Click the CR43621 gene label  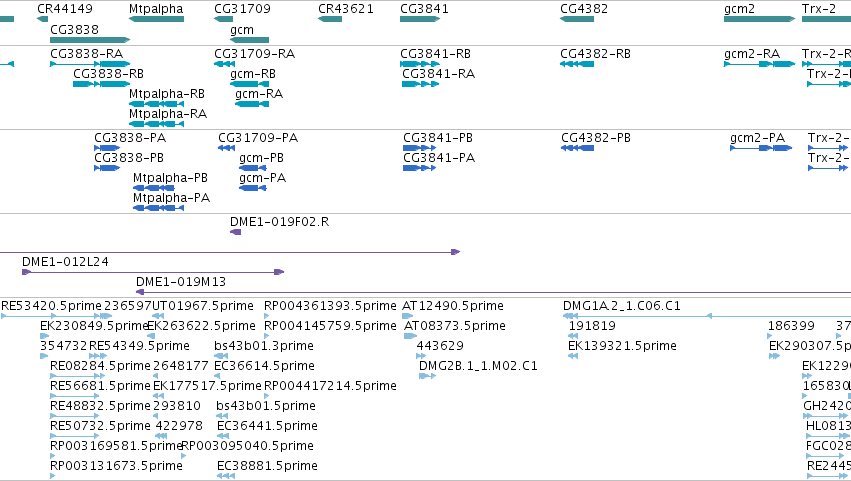(x=346, y=9)
